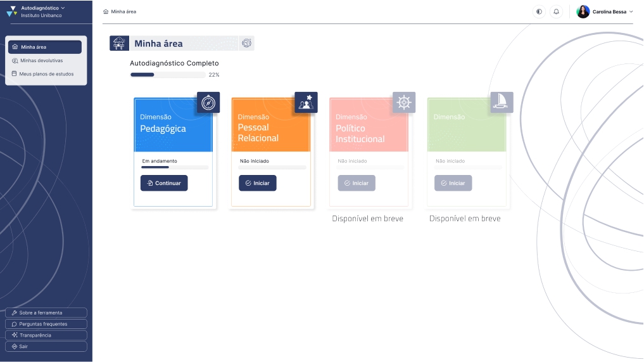Click the compass icon on Pedagógica card
This screenshot has width=644, height=362.
pos(208,103)
